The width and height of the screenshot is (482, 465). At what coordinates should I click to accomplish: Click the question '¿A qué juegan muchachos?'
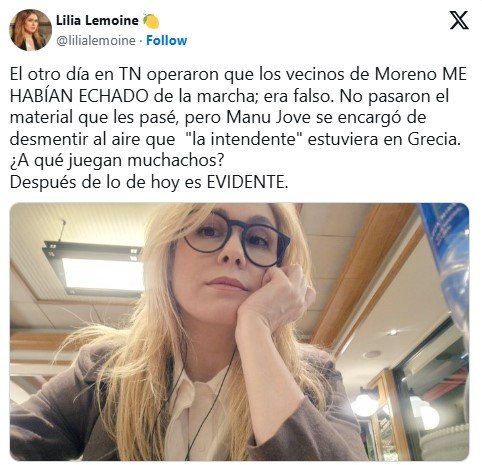116,161
